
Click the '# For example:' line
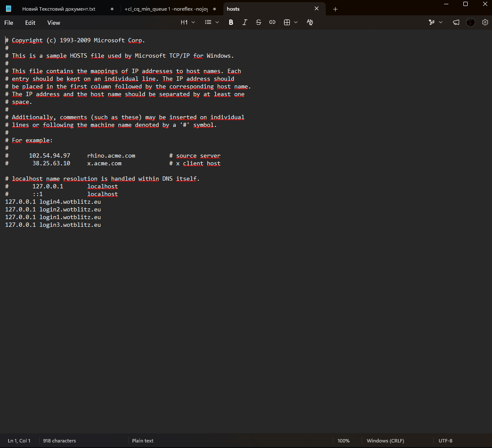pos(29,140)
